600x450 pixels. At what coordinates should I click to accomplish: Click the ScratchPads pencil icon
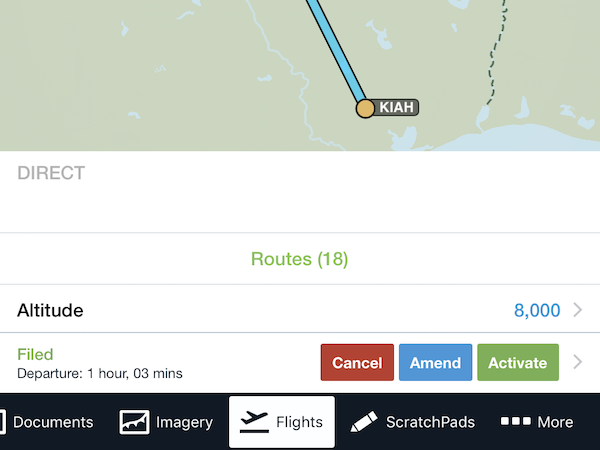click(364, 422)
